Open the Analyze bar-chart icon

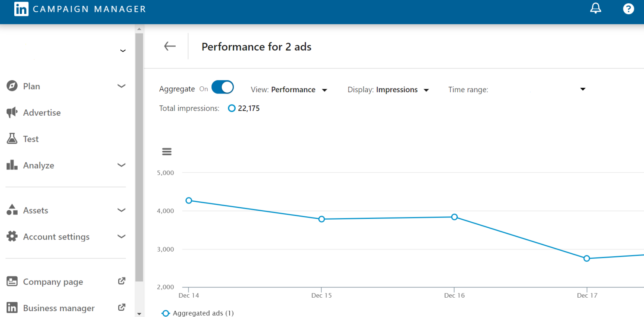[11, 165]
